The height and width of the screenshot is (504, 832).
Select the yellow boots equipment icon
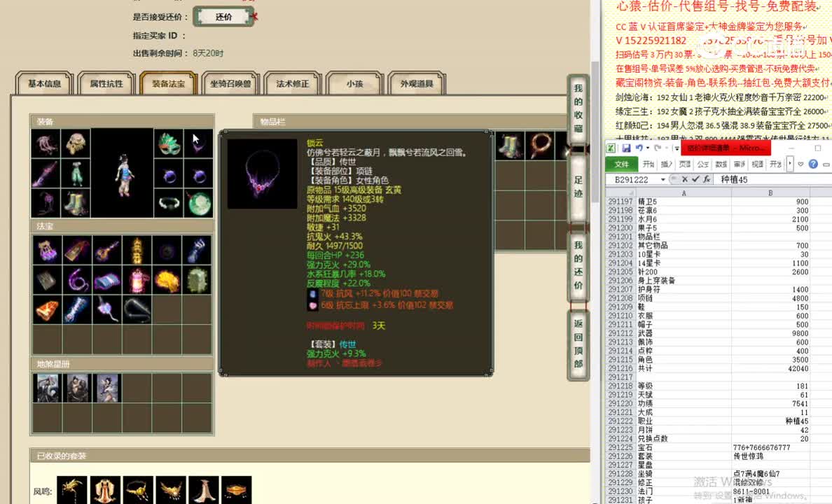(76, 202)
